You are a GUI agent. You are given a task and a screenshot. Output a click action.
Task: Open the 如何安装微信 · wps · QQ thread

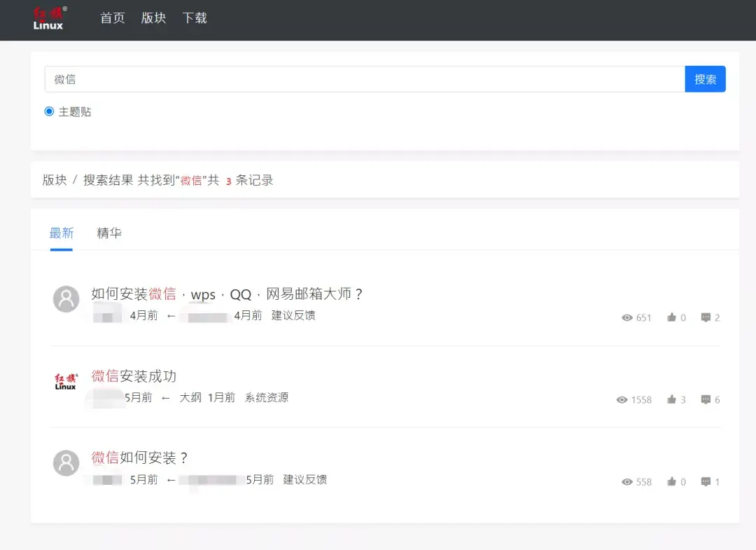click(227, 294)
